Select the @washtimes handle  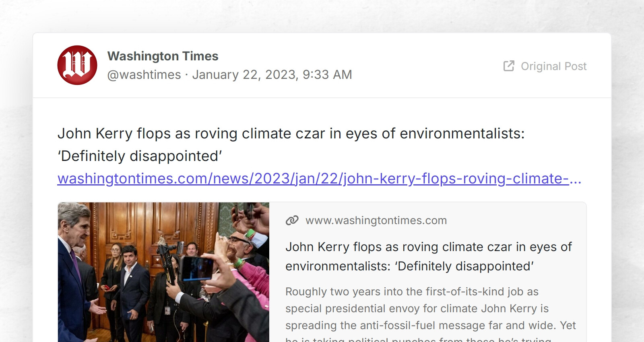point(143,74)
